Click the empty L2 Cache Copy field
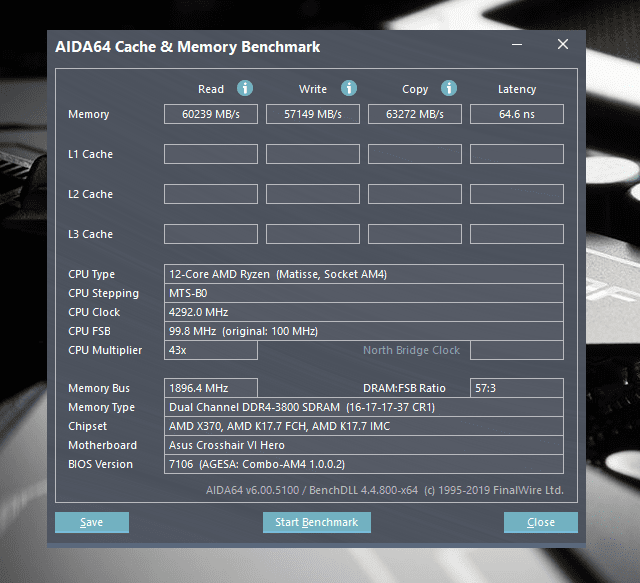The image size is (640, 583). point(415,194)
